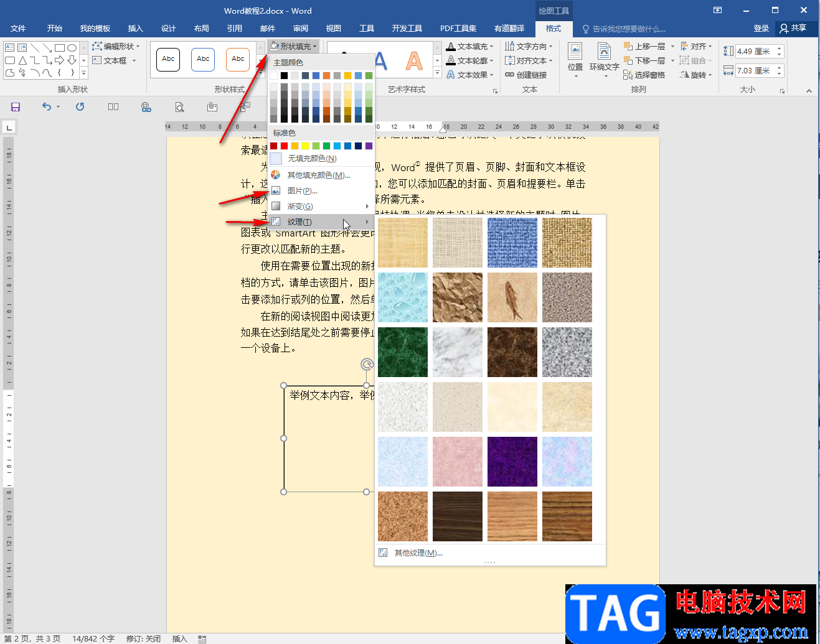Choose 图片 (Picture) fill menu item
The height and width of the screenshot is (644, 820).
click(321, 191)
